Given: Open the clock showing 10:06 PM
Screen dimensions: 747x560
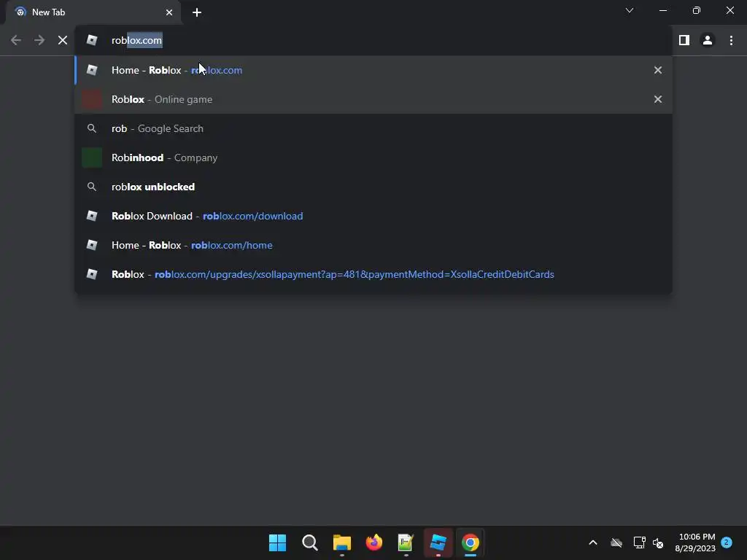Looking at the screenshot, I should [x=695, y=542].
